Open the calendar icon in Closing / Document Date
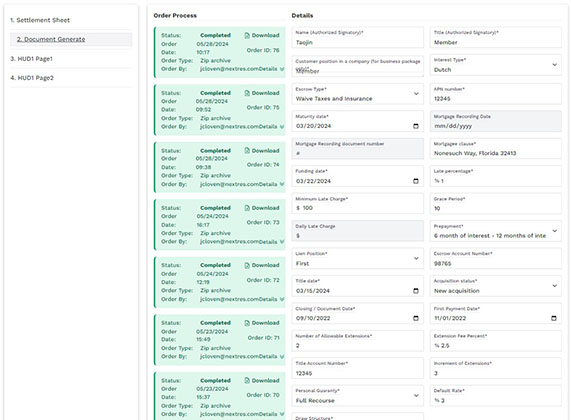Viewport: 572px width, 420px height. 416,318
